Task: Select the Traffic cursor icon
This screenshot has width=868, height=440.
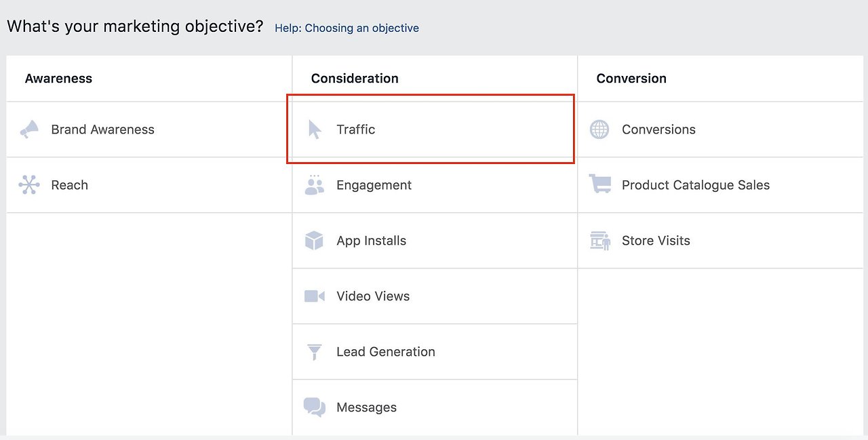Action: tap(314, 129)
